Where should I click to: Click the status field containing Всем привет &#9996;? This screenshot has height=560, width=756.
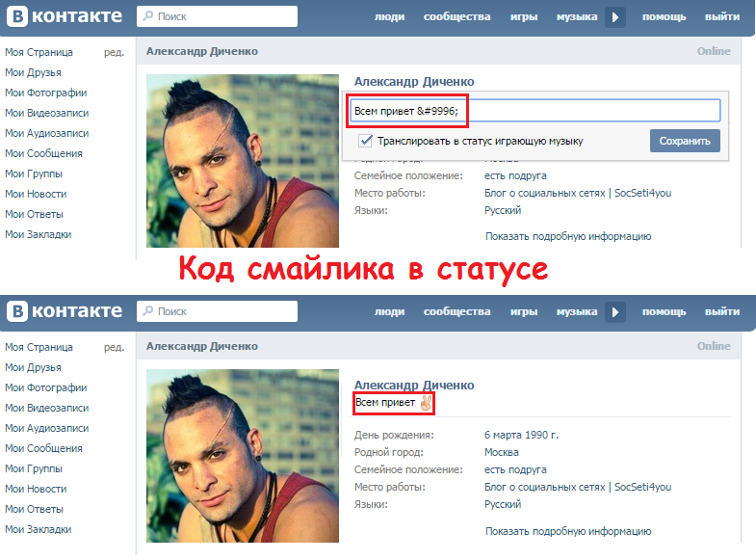coord(535,111)
